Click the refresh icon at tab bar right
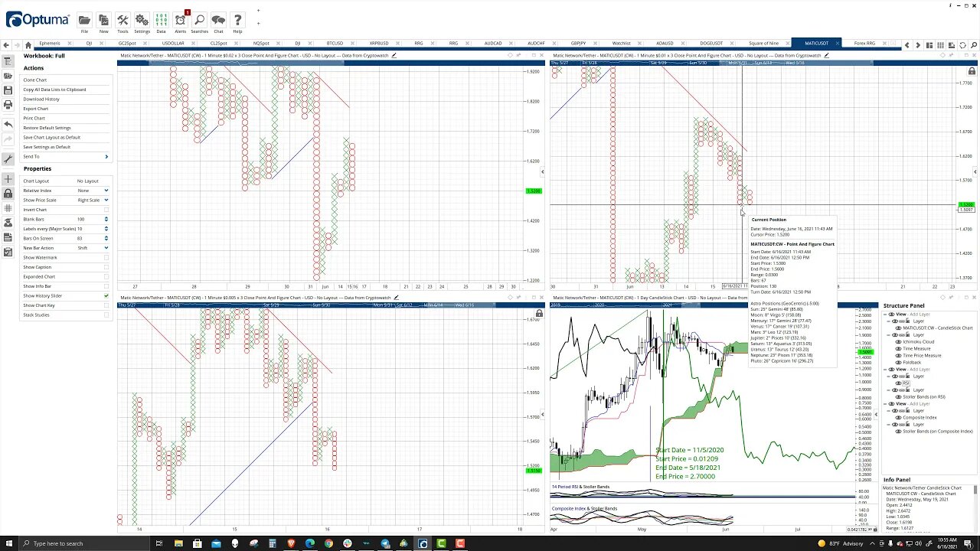This screenshot has height=551, width=980. tap(962, 44)
